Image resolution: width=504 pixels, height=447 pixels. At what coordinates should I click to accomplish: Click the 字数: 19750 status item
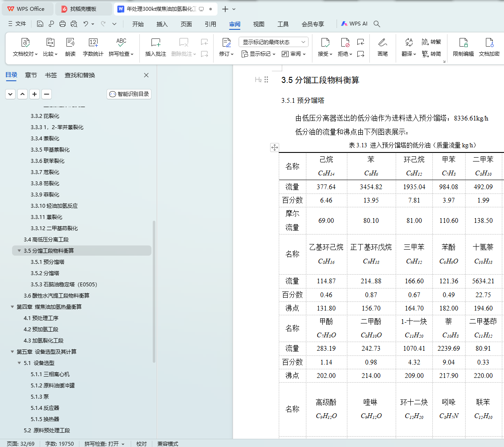60,444
